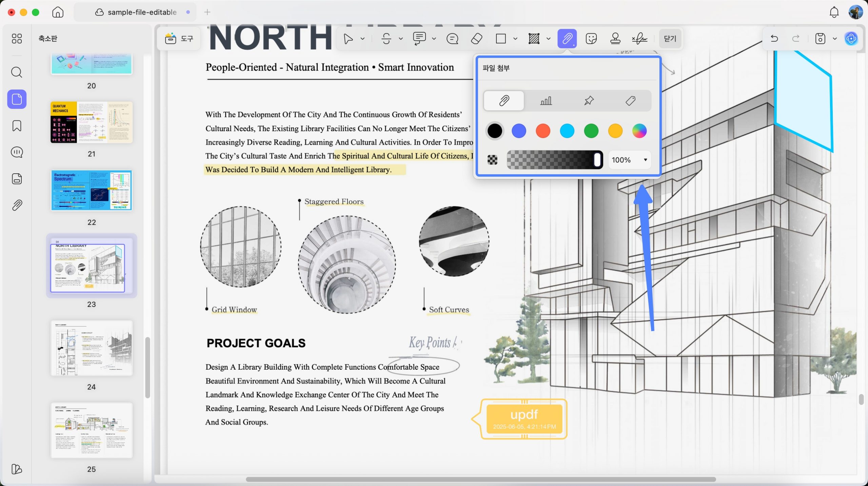Open the 100% opacity dropdown
Viewport: 868px width, 486px height.
point(630,160)
